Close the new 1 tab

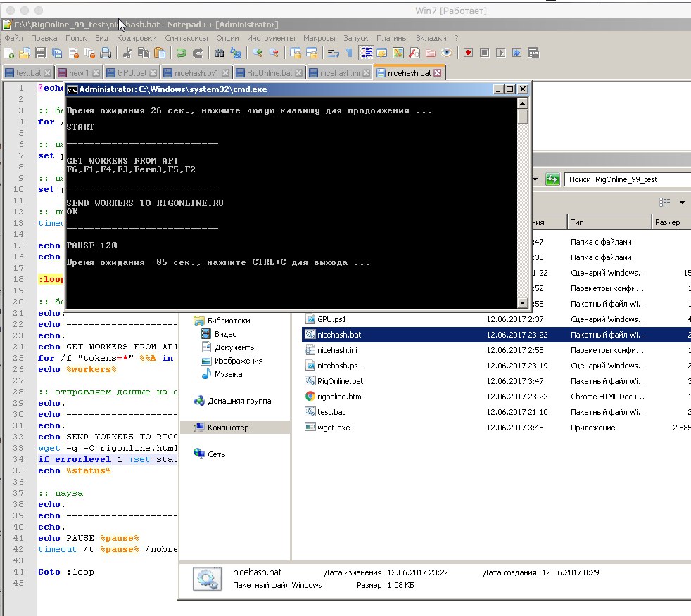click(96, 73)
